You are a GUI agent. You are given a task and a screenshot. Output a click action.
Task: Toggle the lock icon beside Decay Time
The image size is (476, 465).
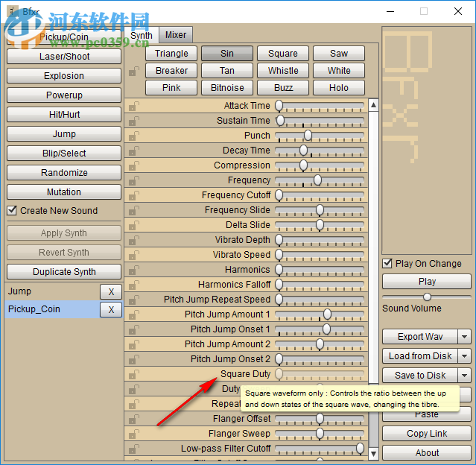tap(134, 151)
